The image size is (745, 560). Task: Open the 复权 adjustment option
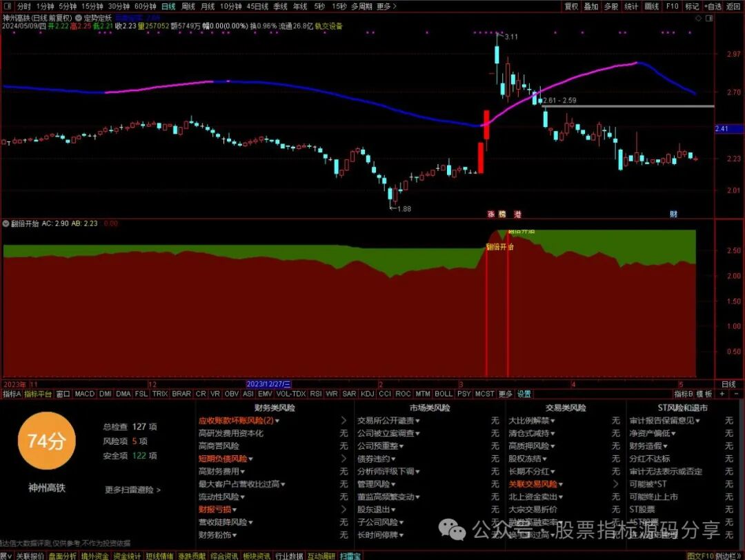571,6
